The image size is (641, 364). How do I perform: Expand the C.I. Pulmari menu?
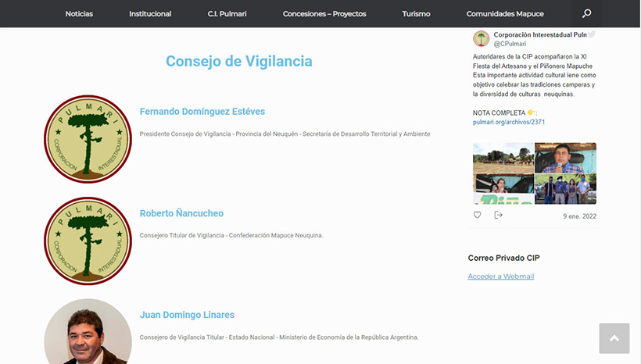coord(227,14)
